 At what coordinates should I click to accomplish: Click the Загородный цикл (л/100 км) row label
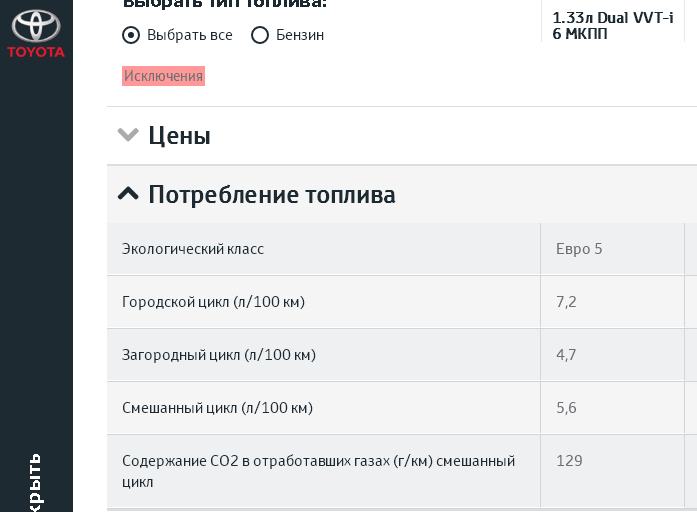click(219, 355)
